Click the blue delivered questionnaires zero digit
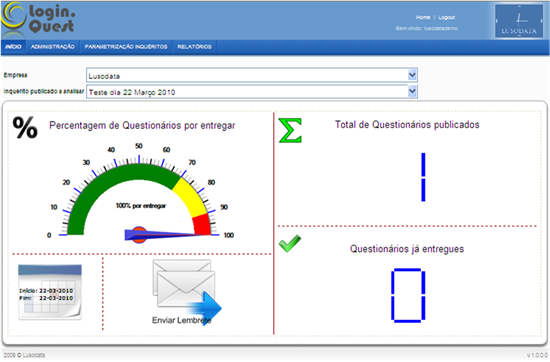The height and width of the screenshot is (362, 550). [x=408, y=295]
